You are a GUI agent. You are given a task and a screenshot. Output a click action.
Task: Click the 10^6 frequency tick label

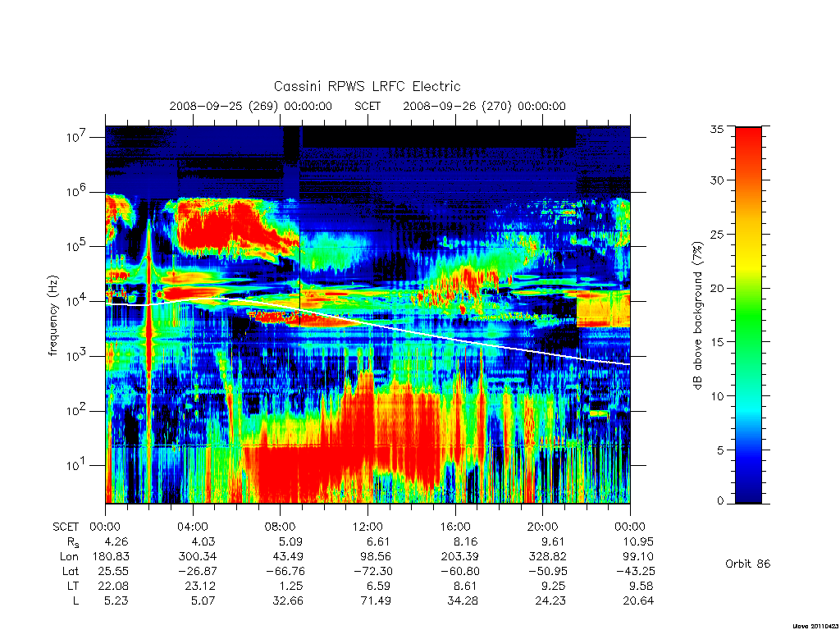76,192
